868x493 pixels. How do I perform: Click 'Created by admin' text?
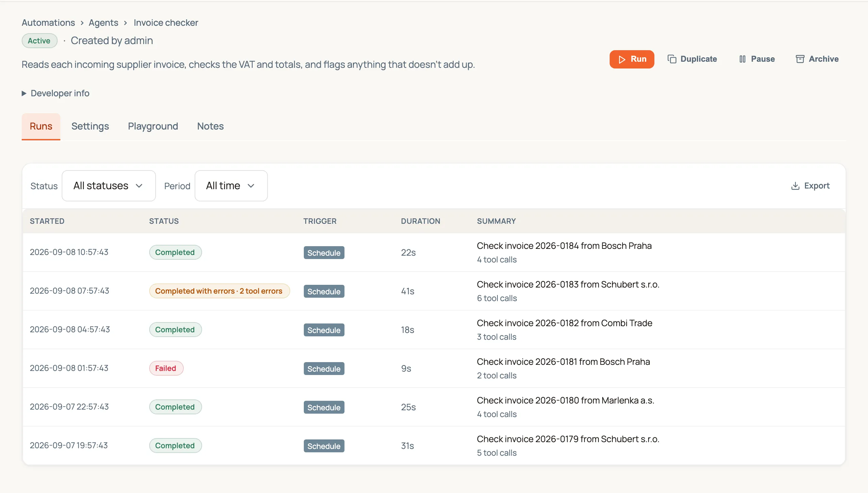(112, 41)
